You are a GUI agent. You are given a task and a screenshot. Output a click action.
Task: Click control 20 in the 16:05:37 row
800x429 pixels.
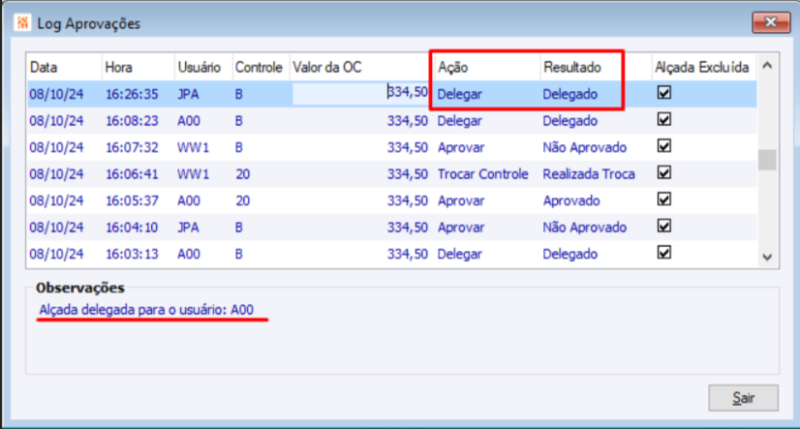point(243,200)
